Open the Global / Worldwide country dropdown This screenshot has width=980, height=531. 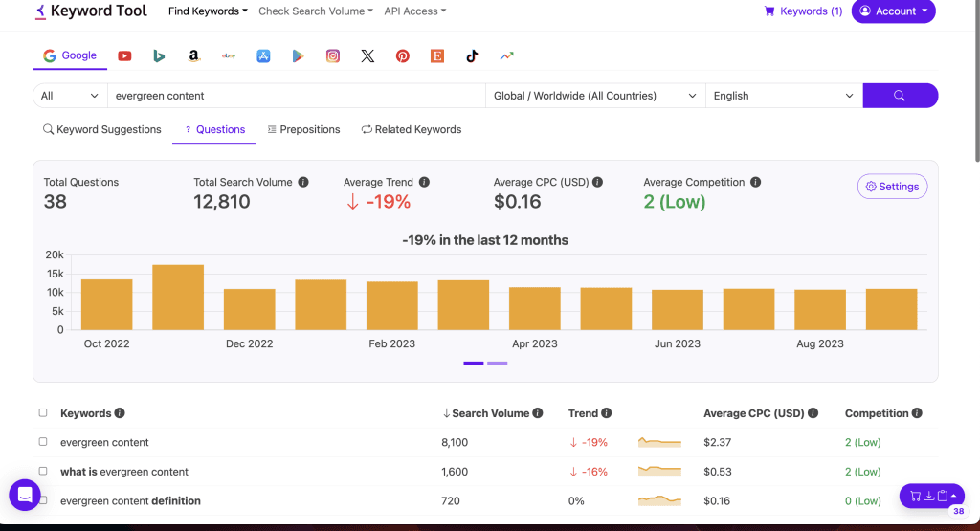click(595, 96)
